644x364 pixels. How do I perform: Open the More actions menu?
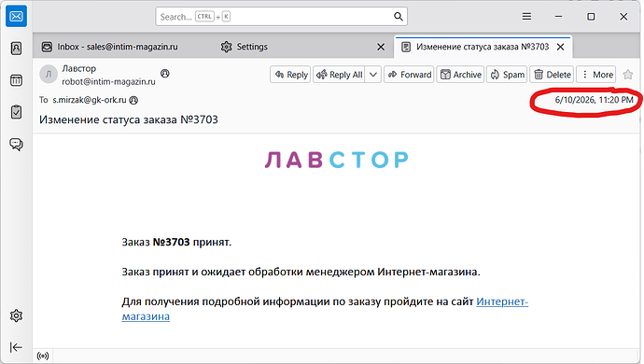(x=596, y=75)
